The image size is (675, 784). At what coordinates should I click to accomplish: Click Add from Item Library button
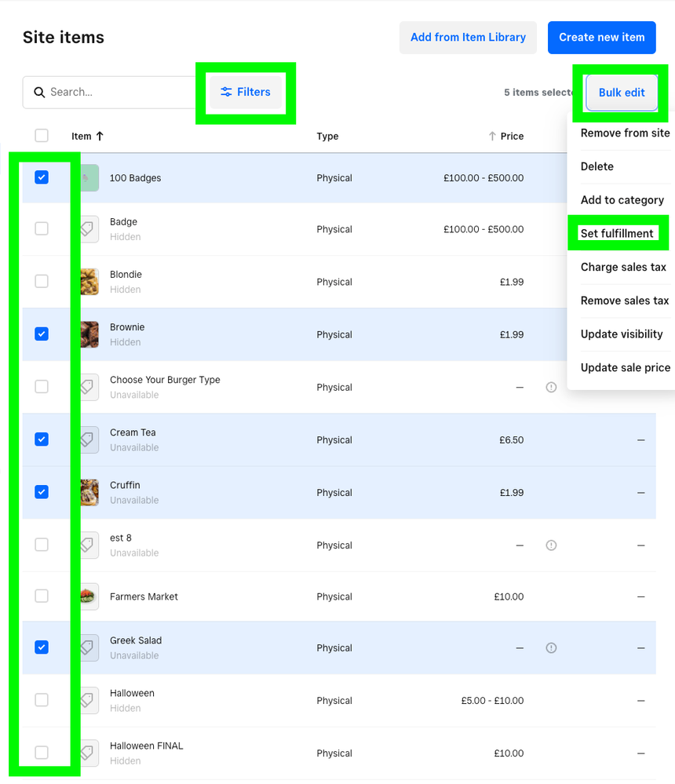point(468,38)
